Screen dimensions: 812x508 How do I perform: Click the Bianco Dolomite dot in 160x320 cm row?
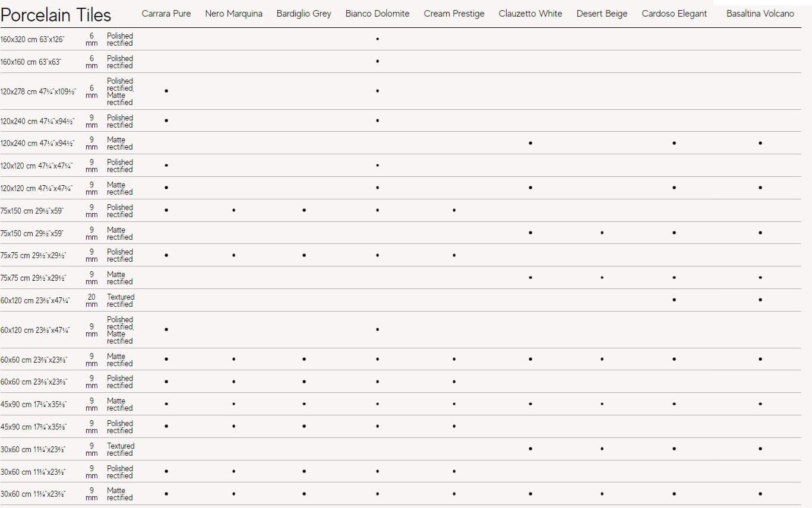pos(377,39)
